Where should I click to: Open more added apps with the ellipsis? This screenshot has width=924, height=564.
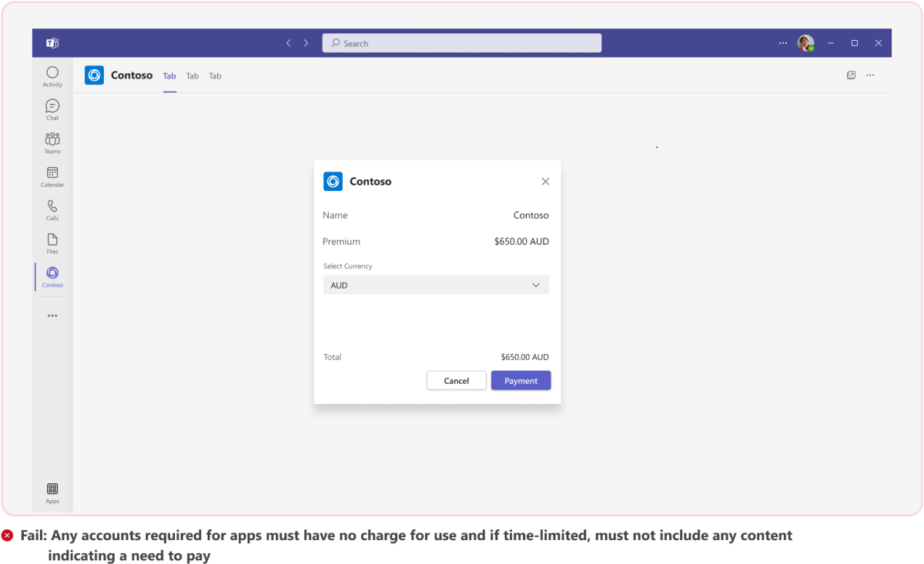(x=52, y=315)
